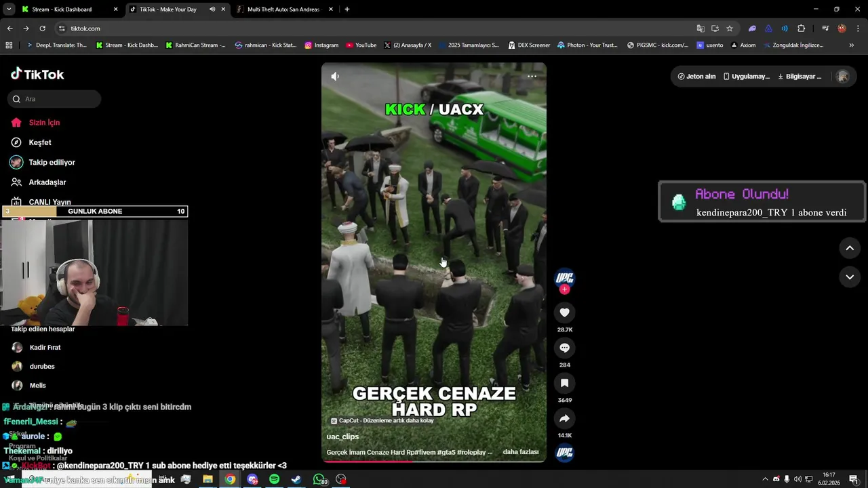868x488 pixels.
Task: Open Extensions puzzle icon
Action: (801, 28)
